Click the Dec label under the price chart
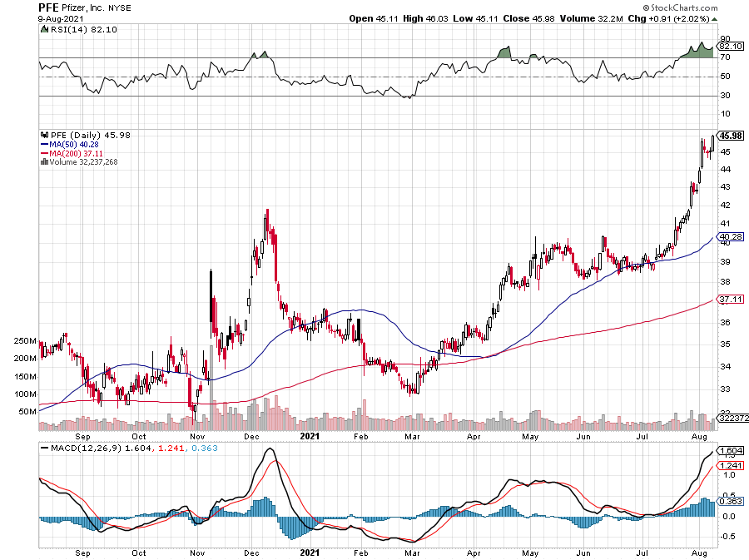This screenshot has width=749, height=560. [x=251, y=436]
